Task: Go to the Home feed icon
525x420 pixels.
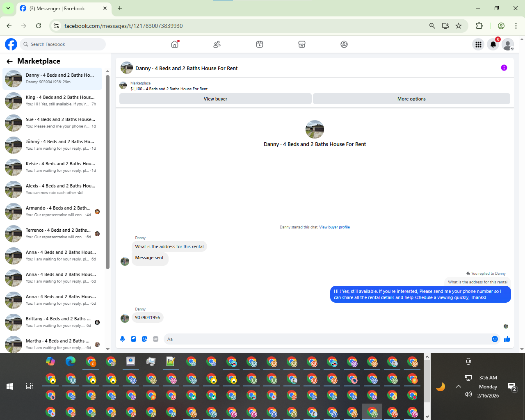Action: coord(175,44)
